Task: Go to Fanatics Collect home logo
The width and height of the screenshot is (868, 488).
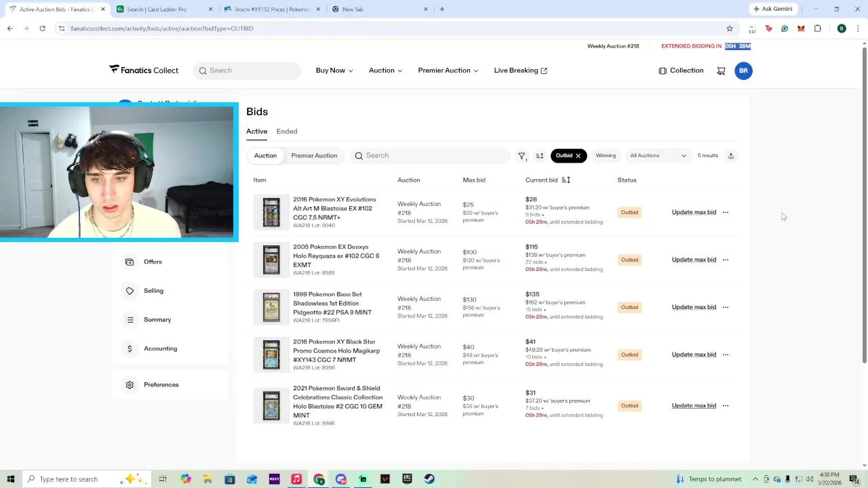Action: (x=144, y=70)
